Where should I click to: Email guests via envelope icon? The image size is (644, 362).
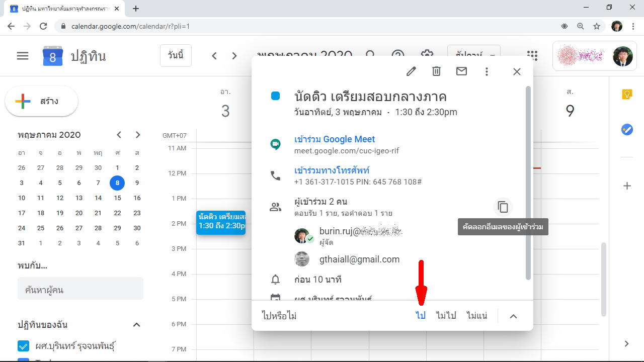coord(461,71)
